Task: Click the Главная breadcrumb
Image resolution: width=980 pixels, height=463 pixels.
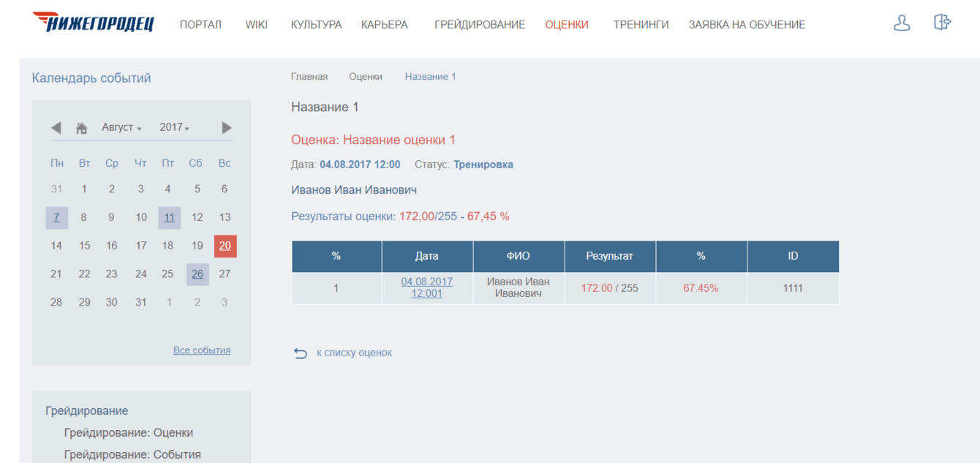Action: (309, 76)
